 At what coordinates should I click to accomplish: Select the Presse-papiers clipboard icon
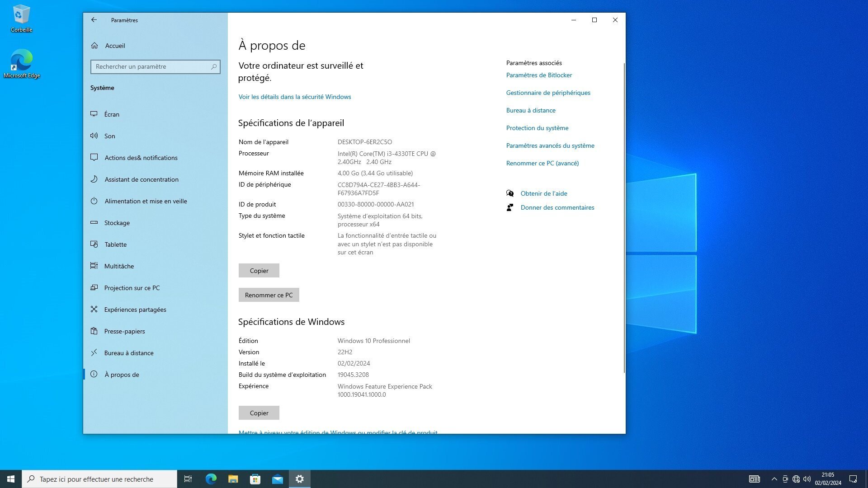click(x=94, y=331)
